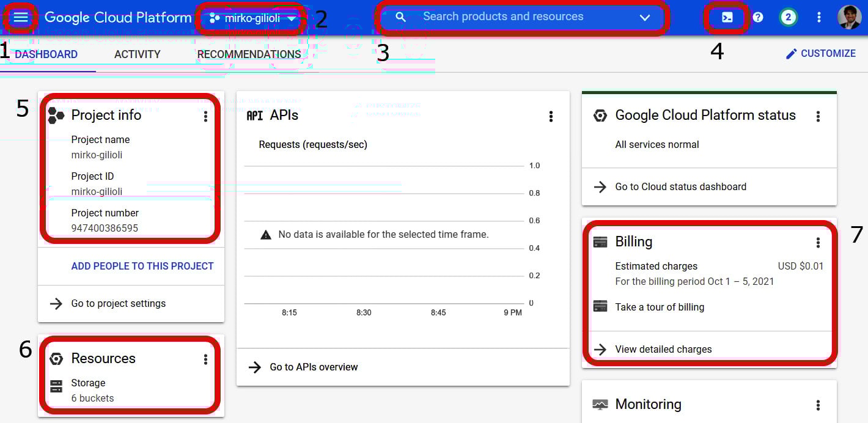
Task: Click the warning triangle in the APIs chart
Action: click(266, 235)
